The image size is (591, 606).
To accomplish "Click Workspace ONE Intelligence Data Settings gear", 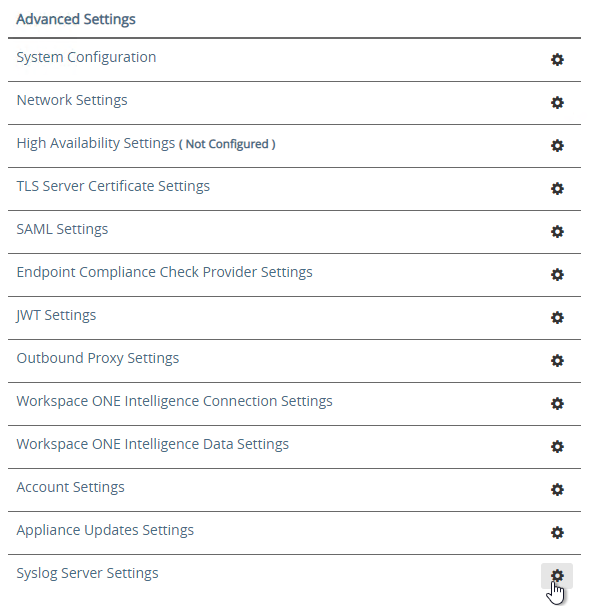I will point(557,446).
